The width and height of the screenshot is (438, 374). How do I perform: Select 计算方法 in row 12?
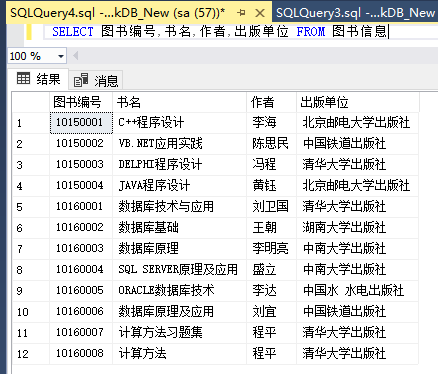click(180, 354)
